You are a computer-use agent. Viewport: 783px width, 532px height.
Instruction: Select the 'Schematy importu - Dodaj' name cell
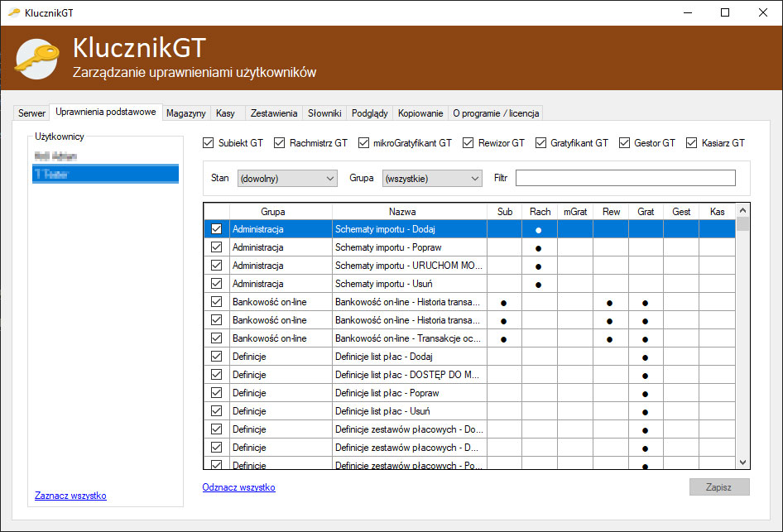410,229
